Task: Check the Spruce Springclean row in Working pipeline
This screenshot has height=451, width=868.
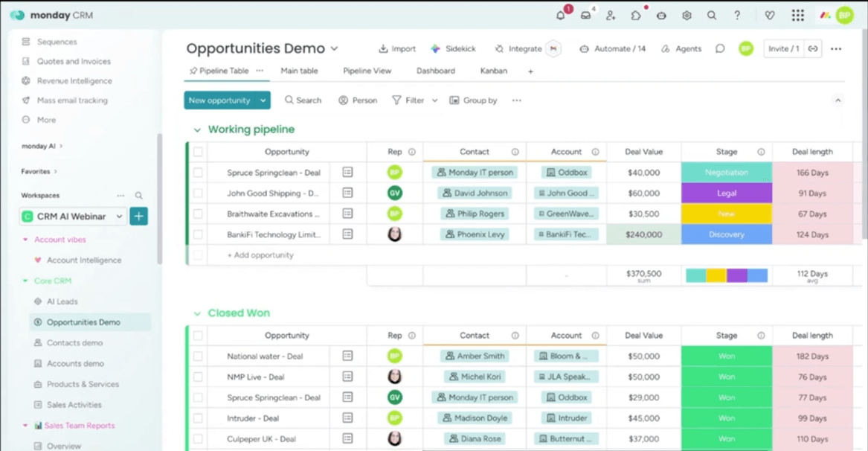Action: (198, 173)
